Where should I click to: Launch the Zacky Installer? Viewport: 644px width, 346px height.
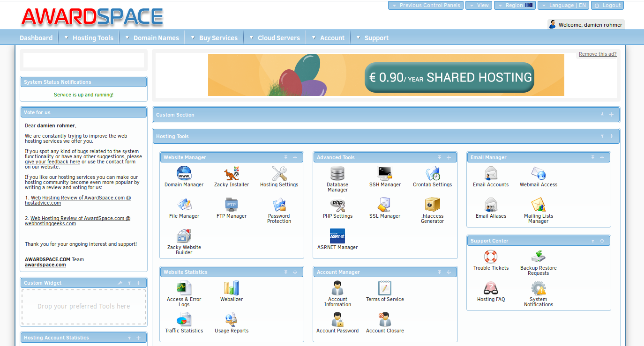tap(232, 177)
